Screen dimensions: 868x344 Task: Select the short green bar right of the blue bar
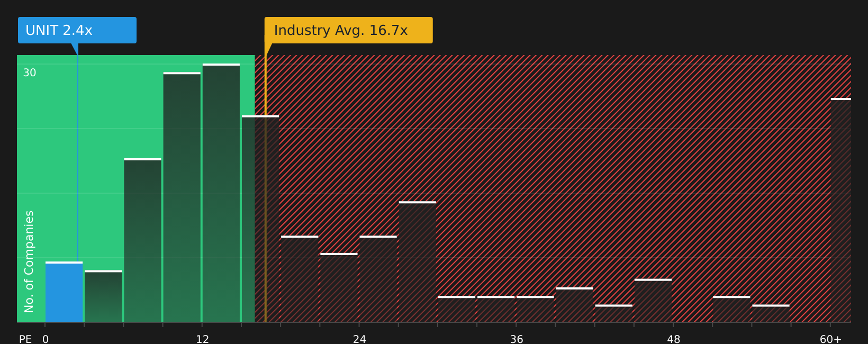103,296
